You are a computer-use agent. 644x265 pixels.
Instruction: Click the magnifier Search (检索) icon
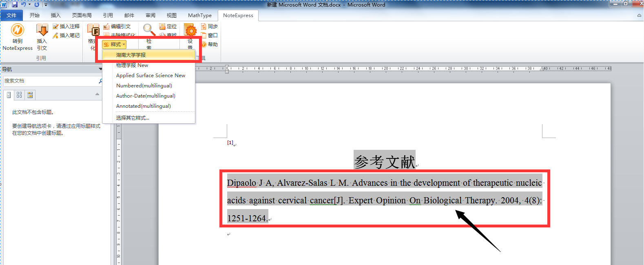click(x=149, y=30)
